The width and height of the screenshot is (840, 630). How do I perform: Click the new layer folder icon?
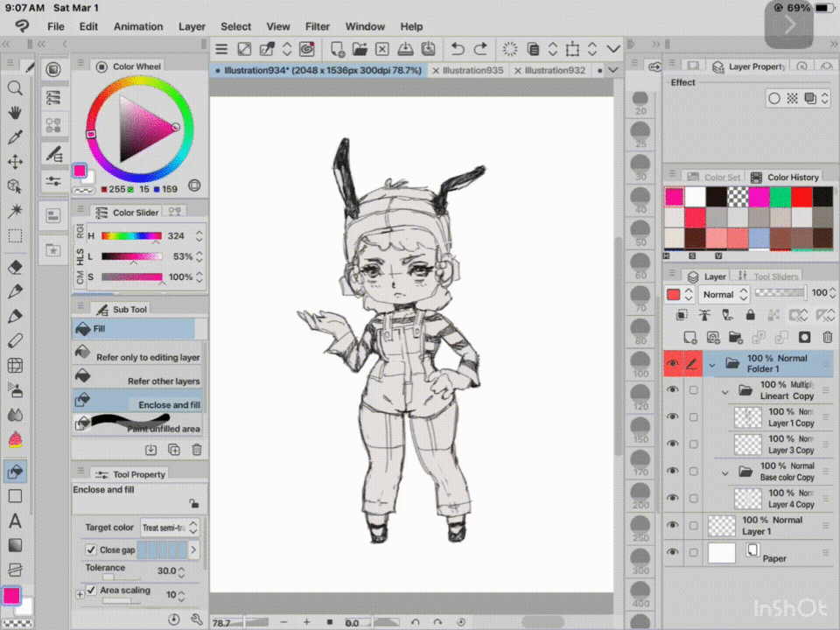pos(736,337)
